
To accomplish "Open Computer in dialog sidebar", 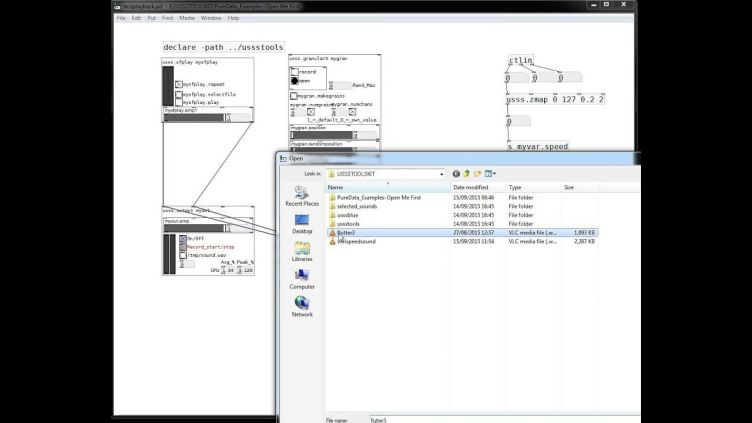I will pyautogui.click(x=302, y=280).
